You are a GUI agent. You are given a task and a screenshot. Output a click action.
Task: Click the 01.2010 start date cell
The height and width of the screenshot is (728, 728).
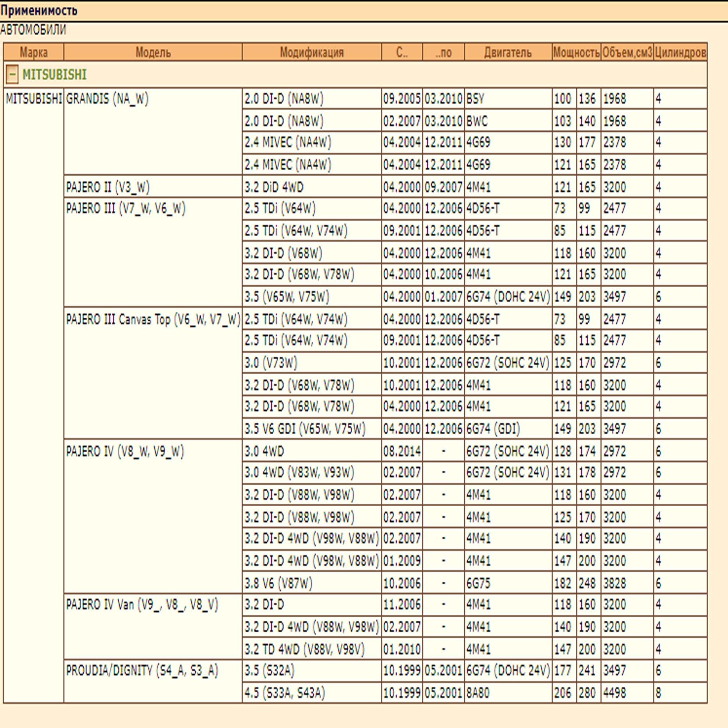(x=402, y=649)
